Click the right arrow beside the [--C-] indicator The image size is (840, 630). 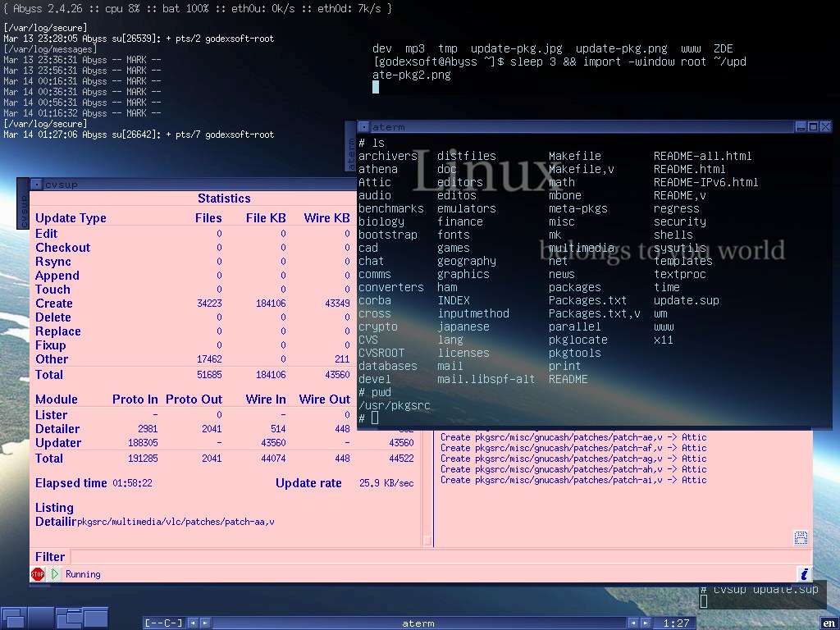205,623
